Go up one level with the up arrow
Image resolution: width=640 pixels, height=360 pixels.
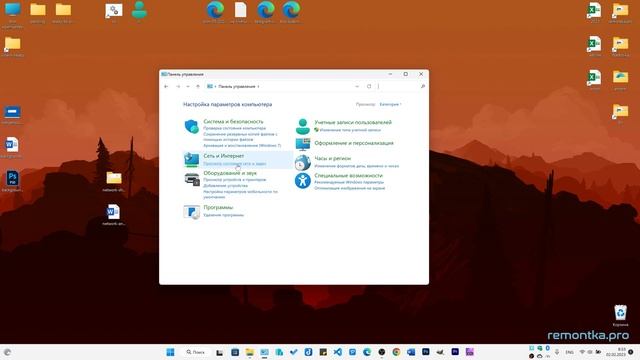click(198, 87)
